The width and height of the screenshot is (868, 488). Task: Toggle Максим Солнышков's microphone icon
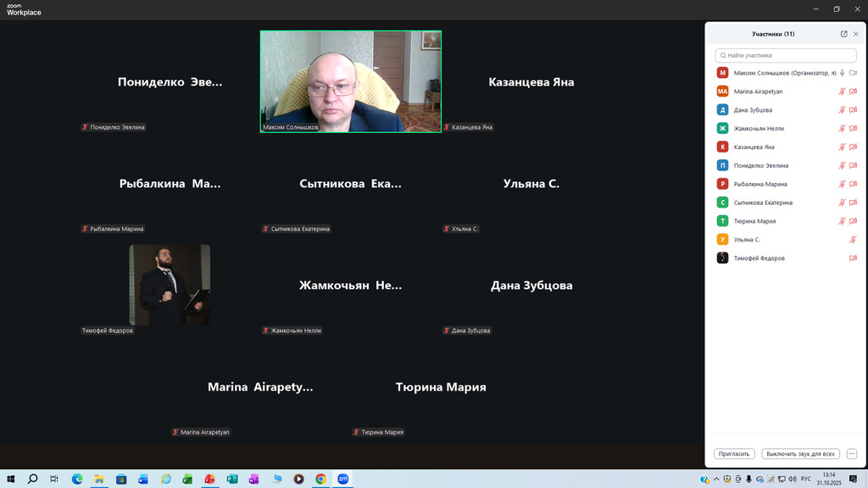pyautogui.click(x=842, y=73)
